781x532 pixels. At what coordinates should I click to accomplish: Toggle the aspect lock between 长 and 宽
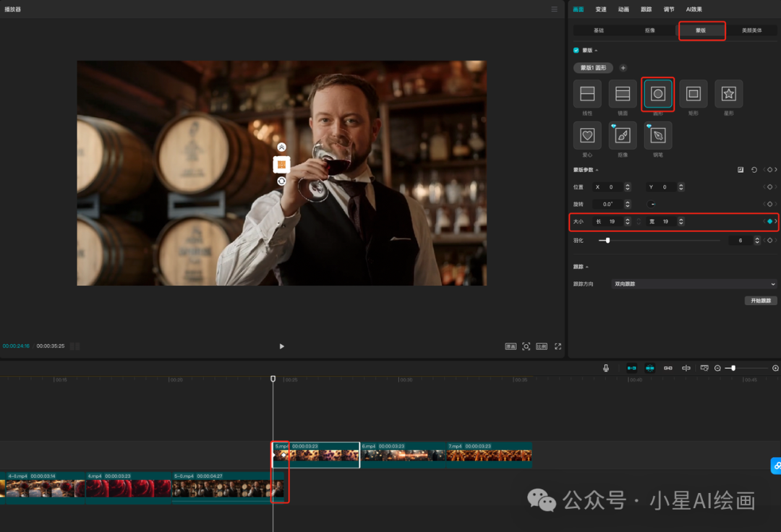coord(639,221)
